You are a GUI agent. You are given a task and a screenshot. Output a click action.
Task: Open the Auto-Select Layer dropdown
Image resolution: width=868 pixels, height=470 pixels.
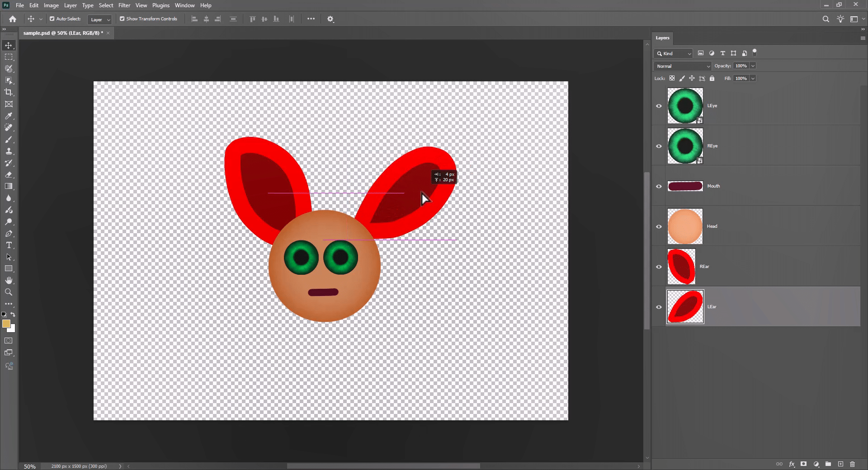click(x=100, y=19)
